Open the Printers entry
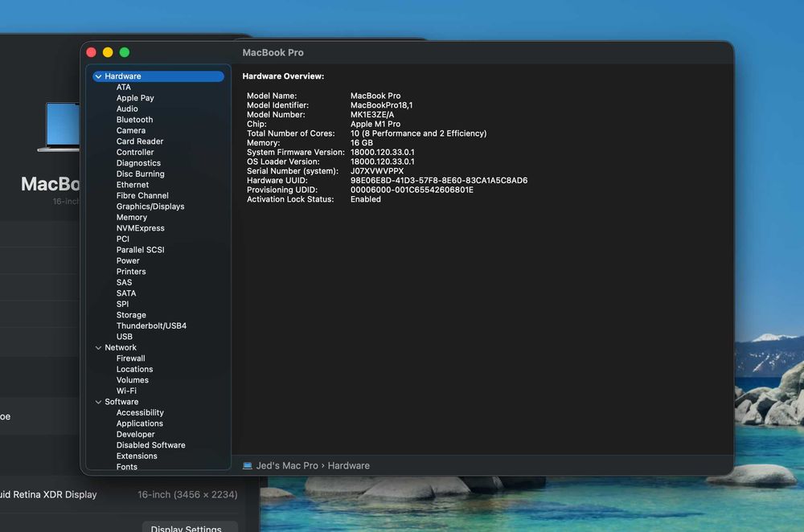804x532 pixels. 131,272
